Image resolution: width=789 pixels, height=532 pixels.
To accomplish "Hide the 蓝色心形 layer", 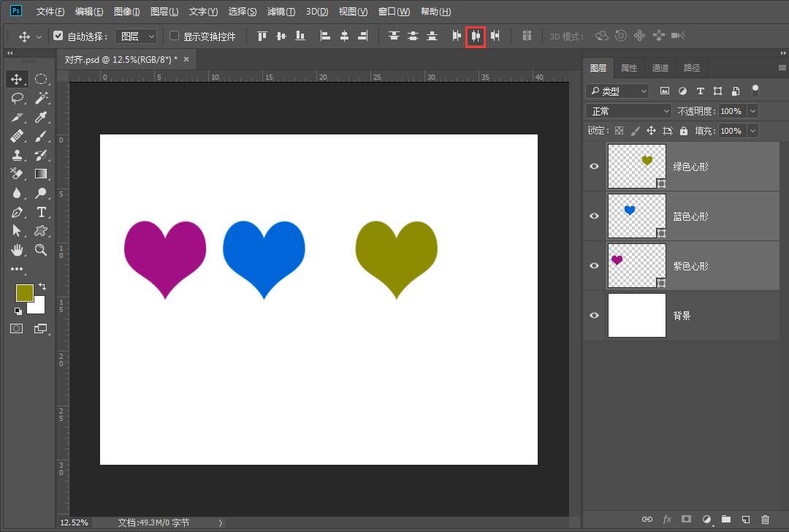I will tap(595, 216).
